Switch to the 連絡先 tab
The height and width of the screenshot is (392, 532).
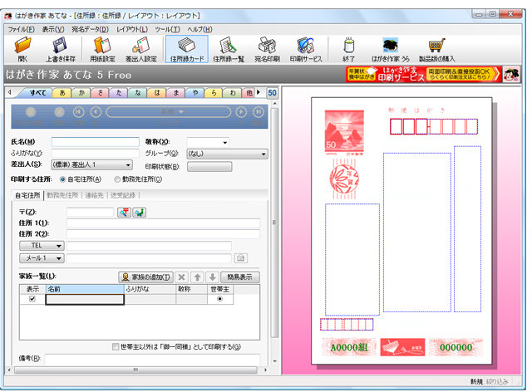(x=94, y=195)
